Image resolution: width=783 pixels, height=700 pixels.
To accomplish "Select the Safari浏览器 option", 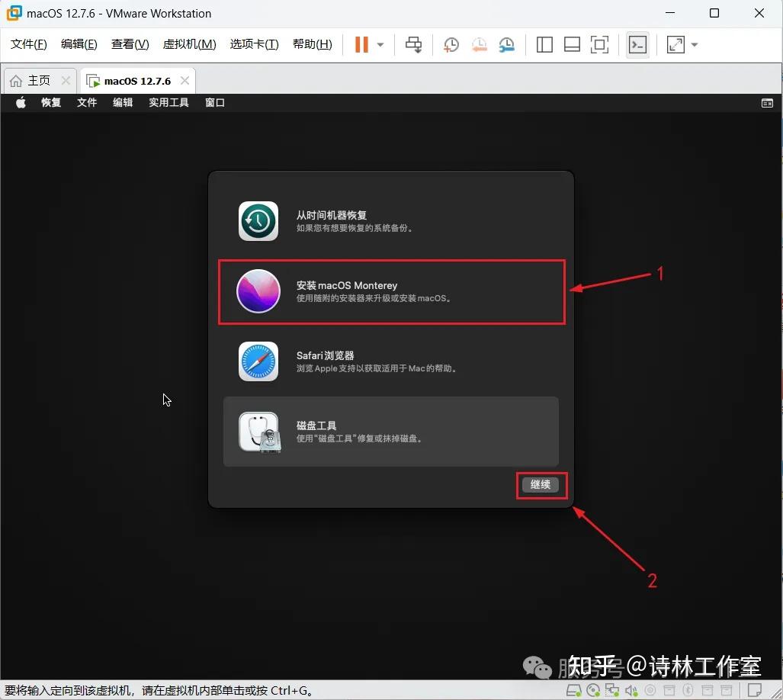I will click(391, 361).
